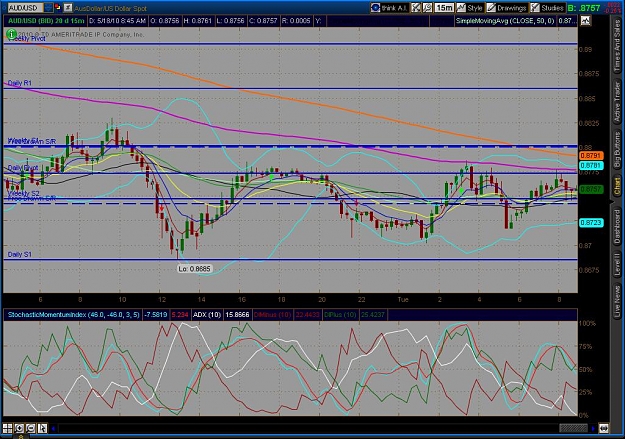Click the O: 0.8756 open value
The image size is (625, 439).
coord(165,21)
